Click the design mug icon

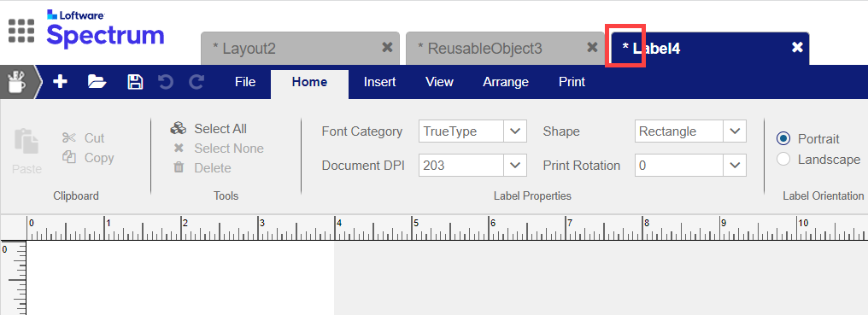point(16,83)
